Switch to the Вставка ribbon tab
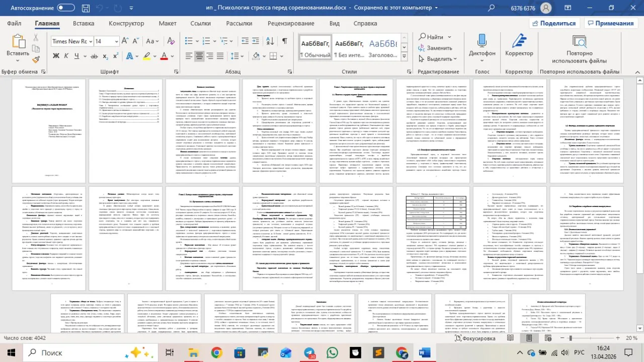Viewport: 644px width, 362px height. click(x=84, y=23)
